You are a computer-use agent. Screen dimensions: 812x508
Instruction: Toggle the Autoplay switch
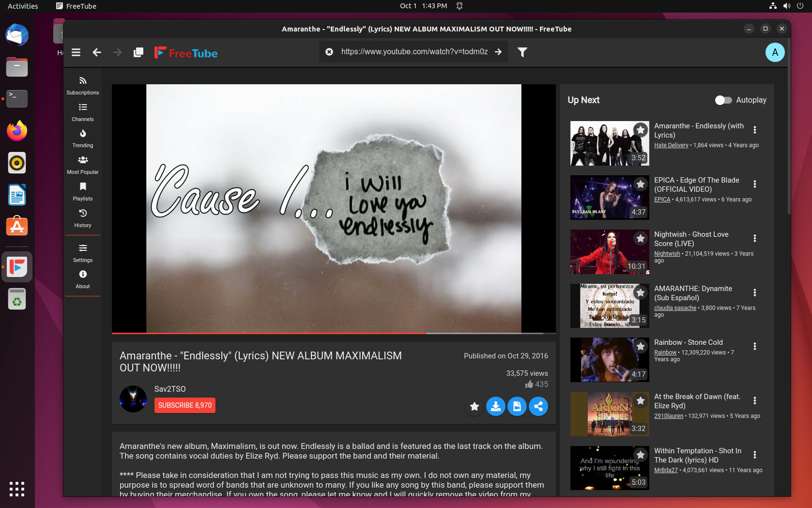[723, 100]
